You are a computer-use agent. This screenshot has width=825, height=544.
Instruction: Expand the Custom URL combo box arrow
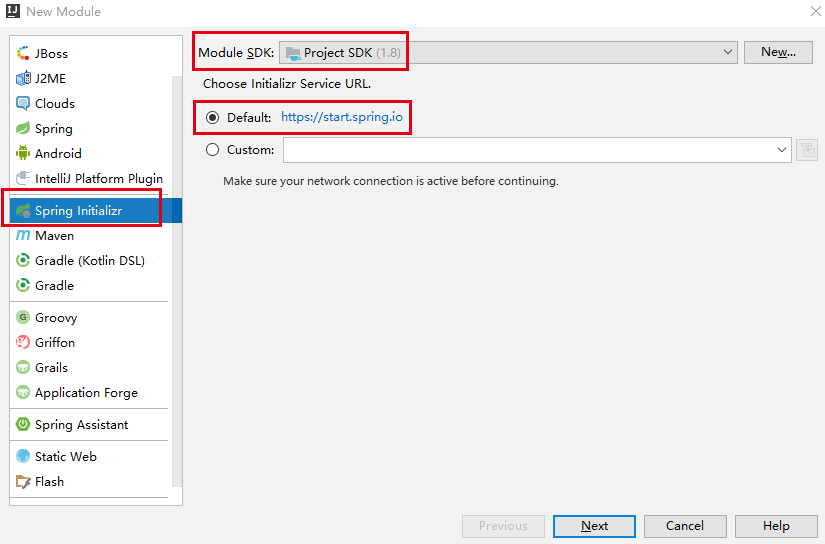[x=782, y=150]
